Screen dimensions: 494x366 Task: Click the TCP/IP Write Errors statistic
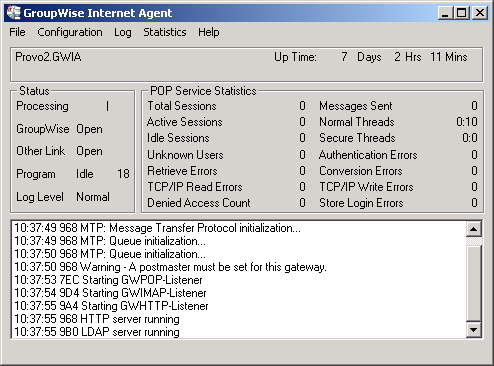point(366,187)
